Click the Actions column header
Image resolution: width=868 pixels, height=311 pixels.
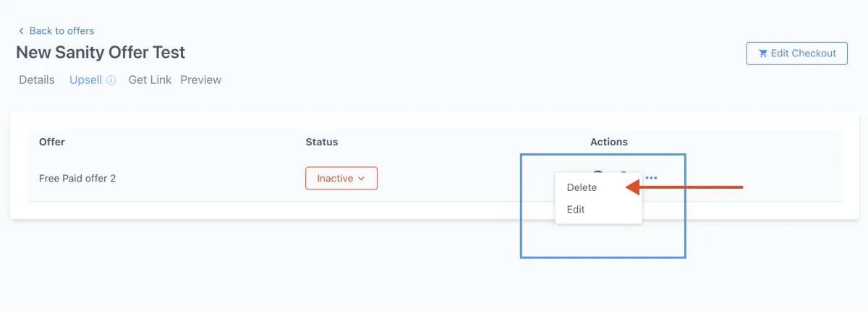[x=609, y=142]
